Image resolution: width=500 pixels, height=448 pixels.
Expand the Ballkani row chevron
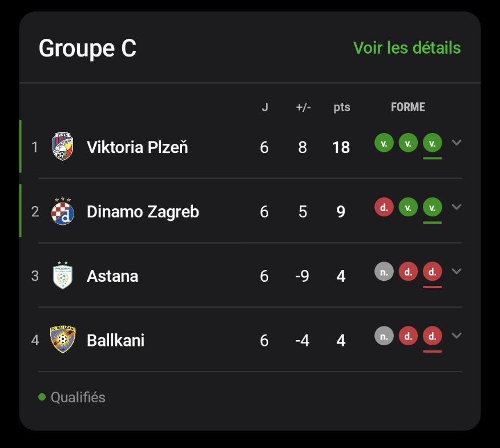(x=456, y=336)
